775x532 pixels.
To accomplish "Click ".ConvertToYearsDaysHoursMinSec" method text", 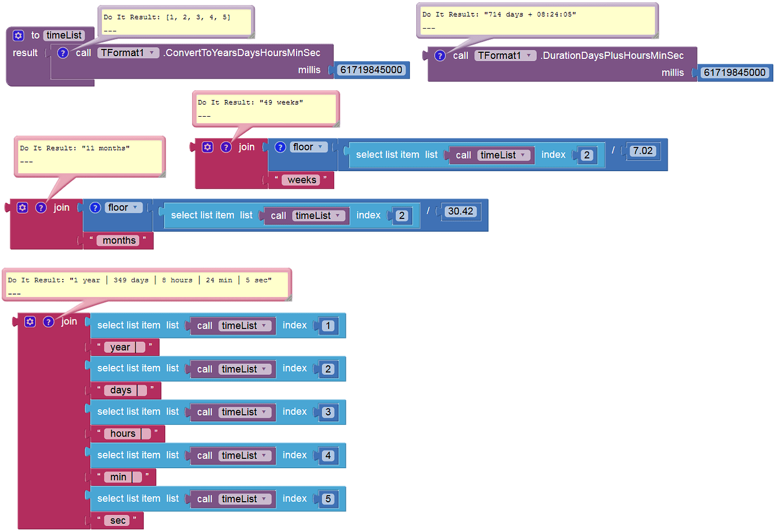I will pyautogui.click(x=242, y=53).
